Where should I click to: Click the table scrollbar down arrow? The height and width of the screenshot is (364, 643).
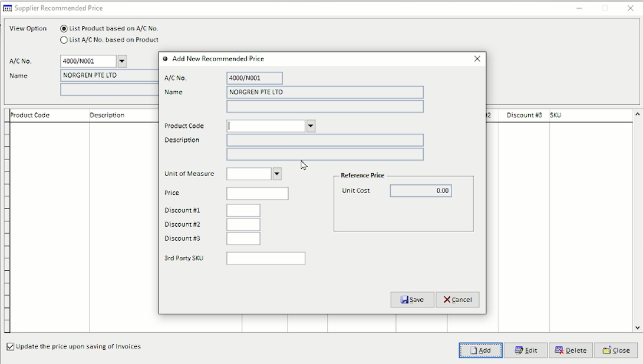tap(638, 327)
